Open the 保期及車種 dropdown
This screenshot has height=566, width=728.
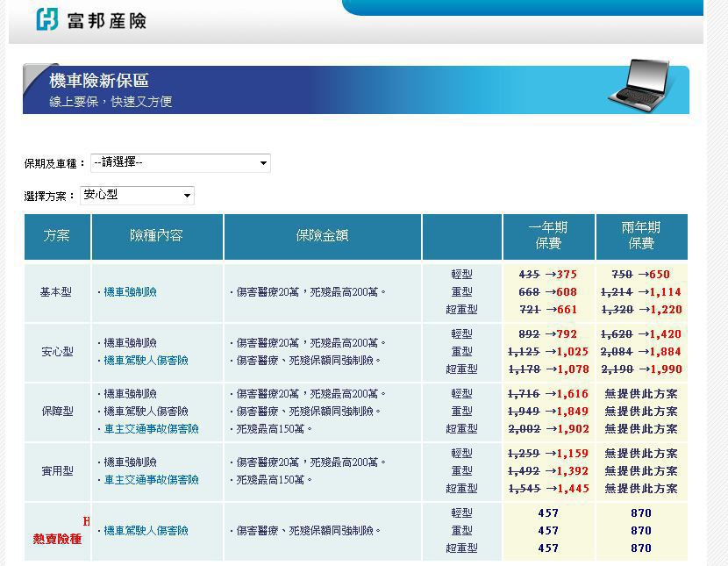coord(180,163)
